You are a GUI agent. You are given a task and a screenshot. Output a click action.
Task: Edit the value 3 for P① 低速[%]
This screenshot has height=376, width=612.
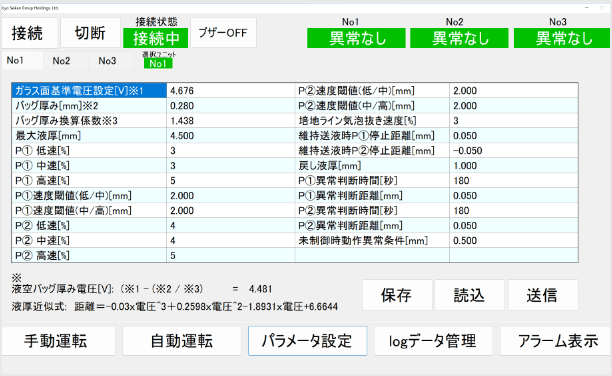(231, 151)
